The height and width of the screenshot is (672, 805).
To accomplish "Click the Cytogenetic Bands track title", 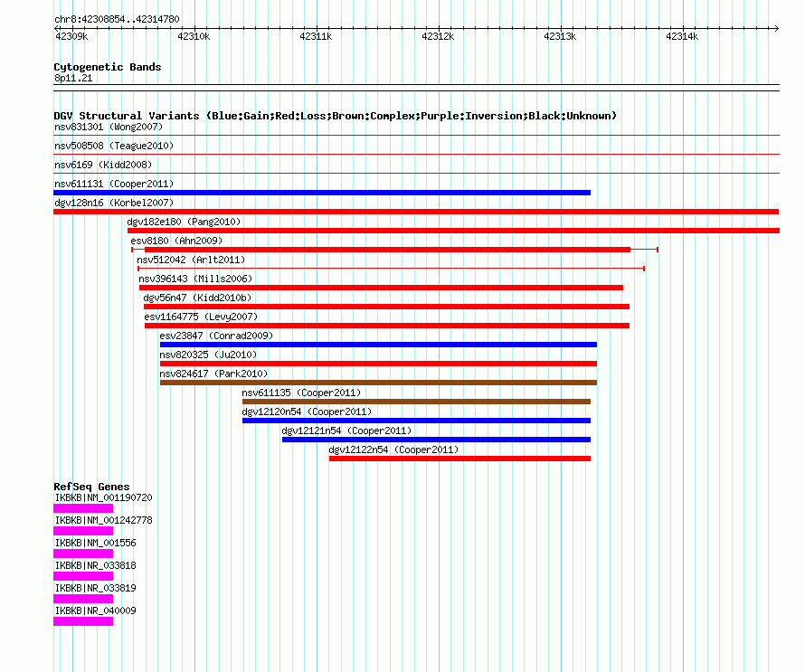I will point(108,67).
